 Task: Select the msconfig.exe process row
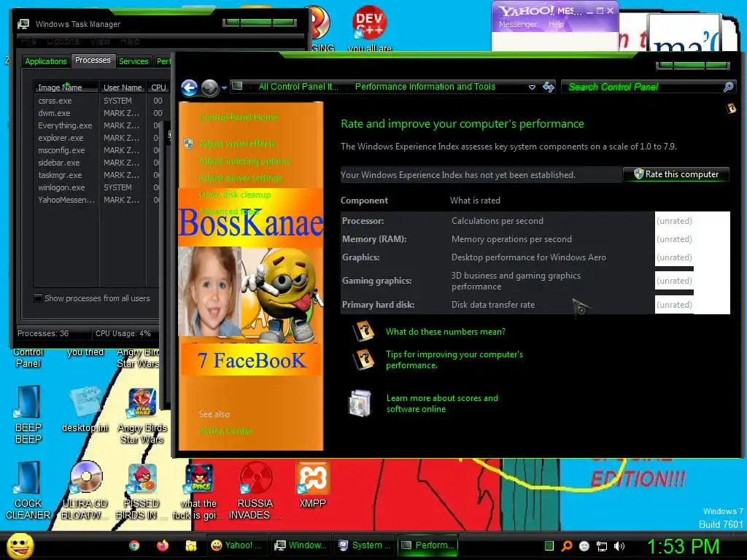(98, 150)
